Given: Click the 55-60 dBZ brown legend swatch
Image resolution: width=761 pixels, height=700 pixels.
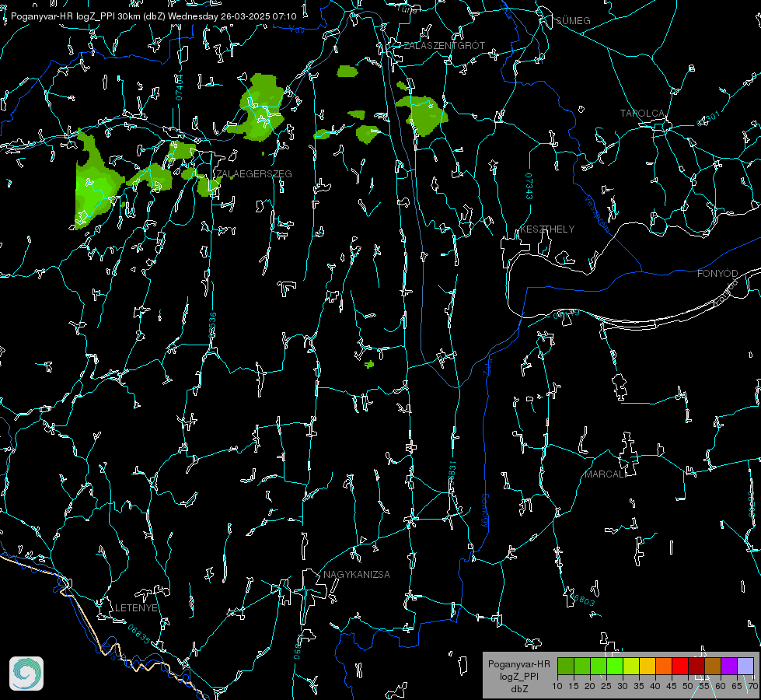Looking at the screenshot, I should pos(713,666).
